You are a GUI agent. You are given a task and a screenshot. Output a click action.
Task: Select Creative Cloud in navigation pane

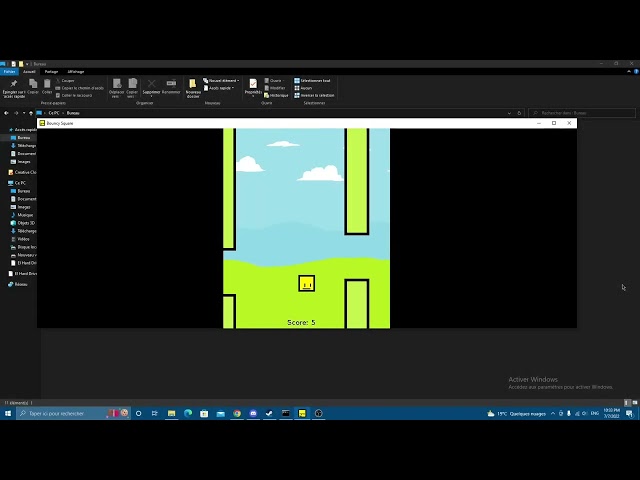[x=22, y=172]
